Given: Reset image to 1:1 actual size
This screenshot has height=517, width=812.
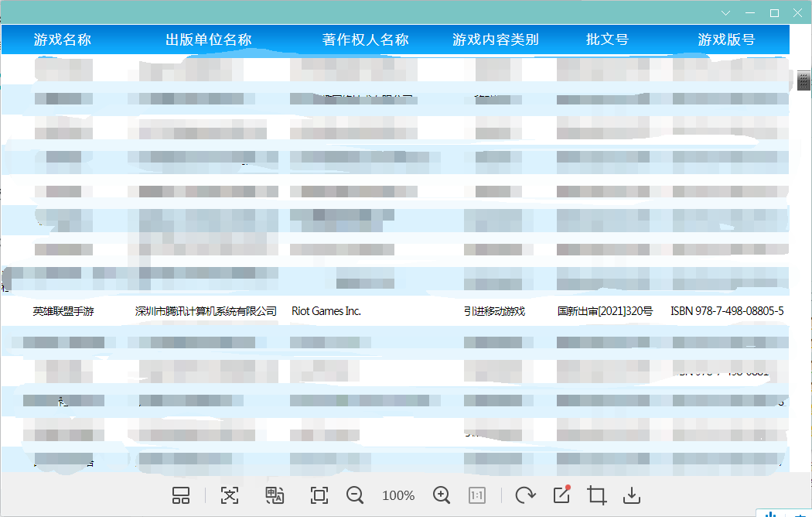Looking at the screenshot, I should [477, 496].
